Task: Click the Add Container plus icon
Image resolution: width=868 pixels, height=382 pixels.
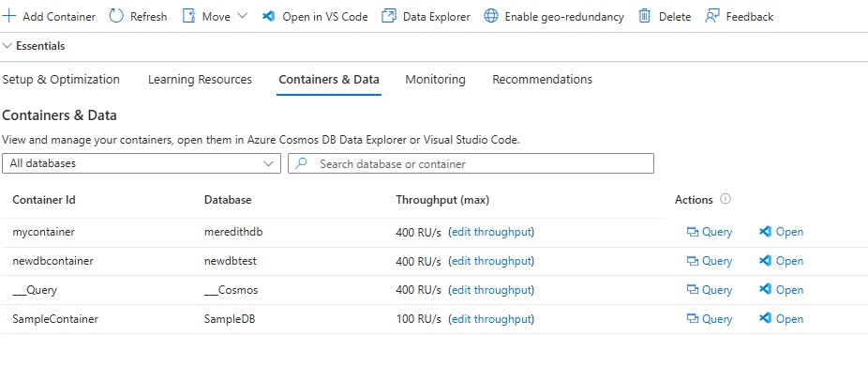Action: pos(8,16)
